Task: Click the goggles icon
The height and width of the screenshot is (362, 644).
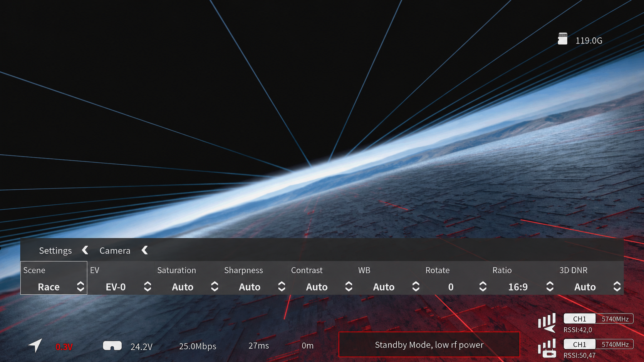Action: pyautogui.click(x=112, y=345)
